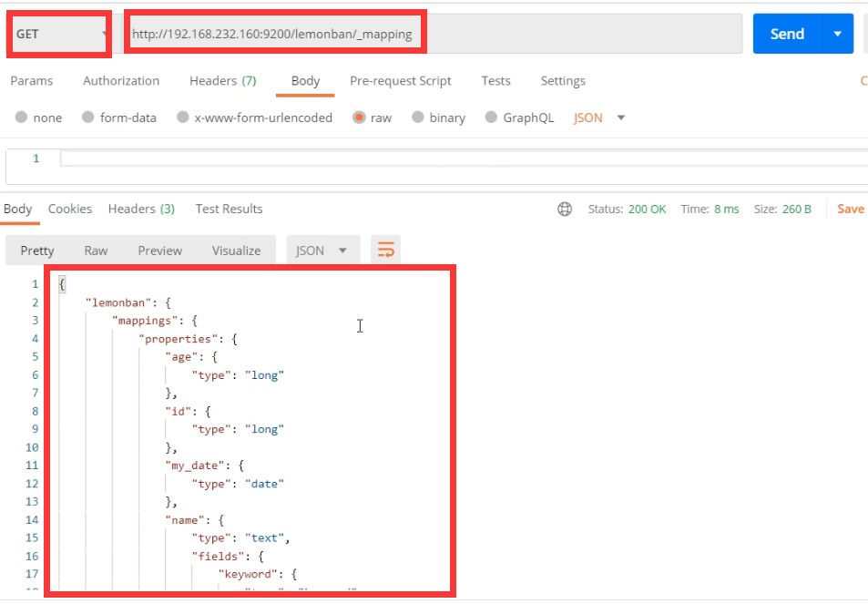Viewport: 868px width, 604px height.
Task: Switch to the Test Results tab
Action: 230,209
